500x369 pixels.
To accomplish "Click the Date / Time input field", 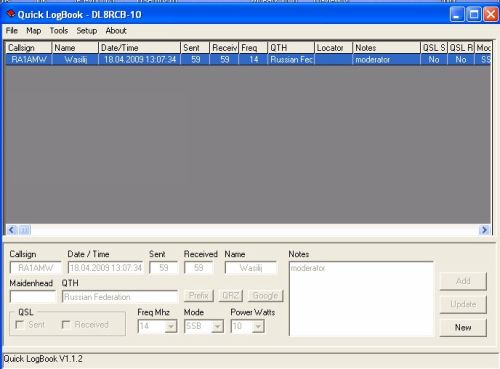I will coord(105,268).
